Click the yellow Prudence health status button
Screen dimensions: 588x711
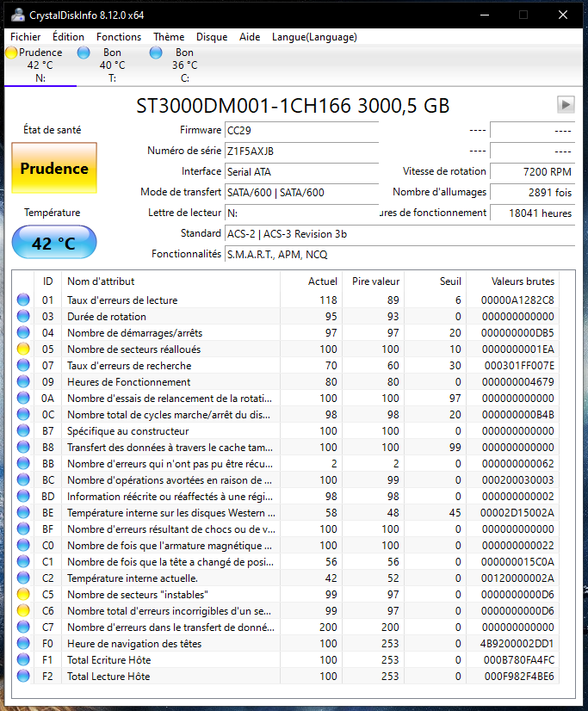pyautogui.click(x=54, y=169)
